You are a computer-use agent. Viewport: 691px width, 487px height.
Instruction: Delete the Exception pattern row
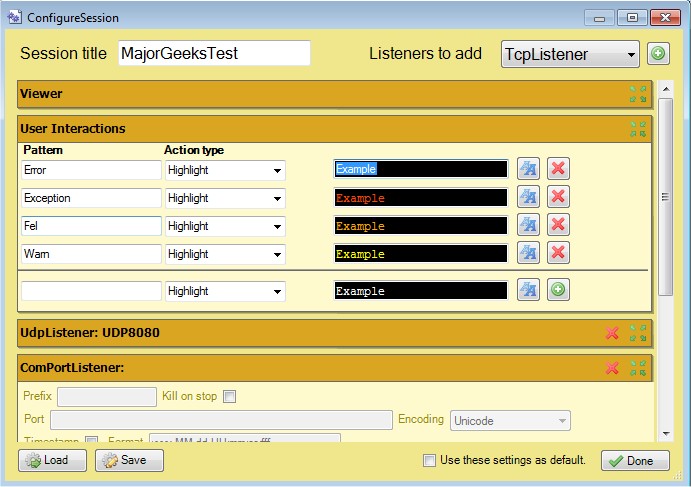pyautogui.click(x=558, y=197)
